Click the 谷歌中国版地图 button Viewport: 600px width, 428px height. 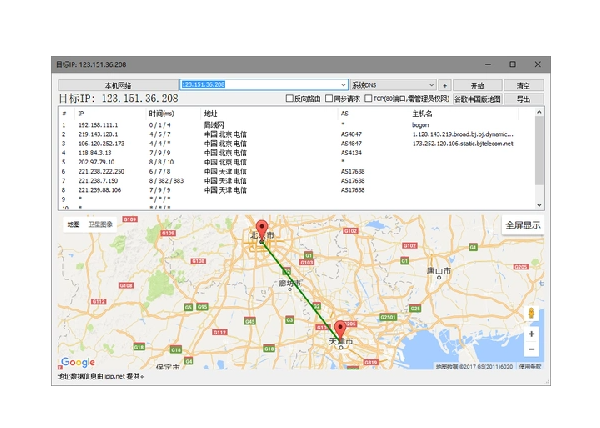click(x=478, y=99)
